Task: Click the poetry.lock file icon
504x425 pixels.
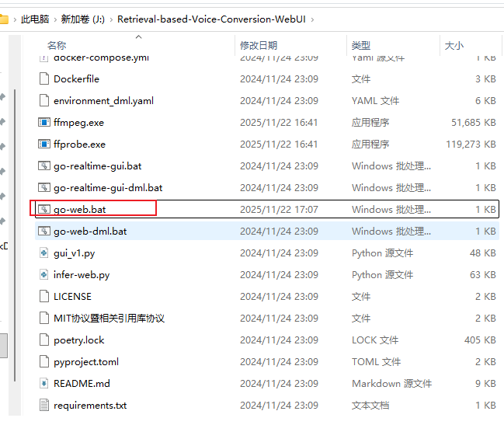Action: [44, 340]
